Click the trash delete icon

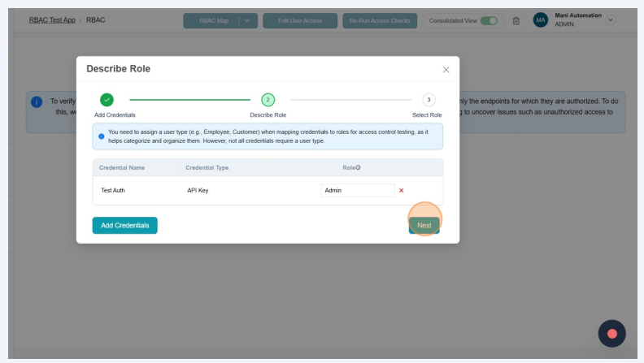coord(516,20)
